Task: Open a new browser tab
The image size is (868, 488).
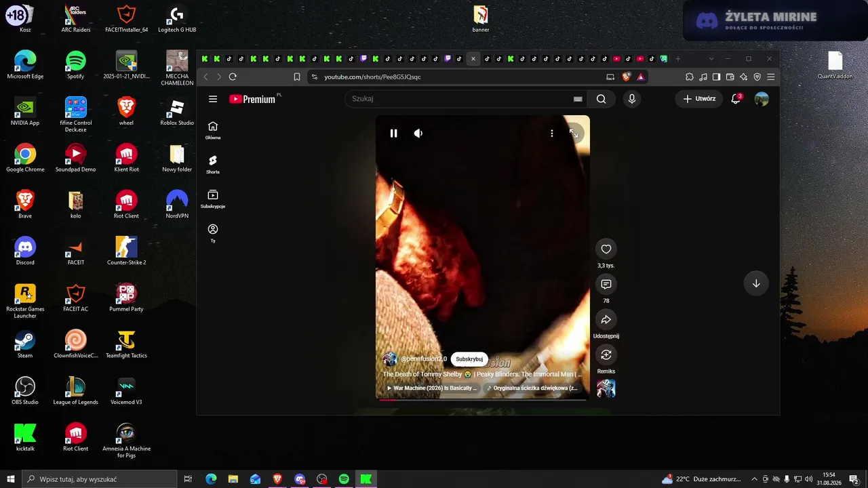Action: pos(677,59)
